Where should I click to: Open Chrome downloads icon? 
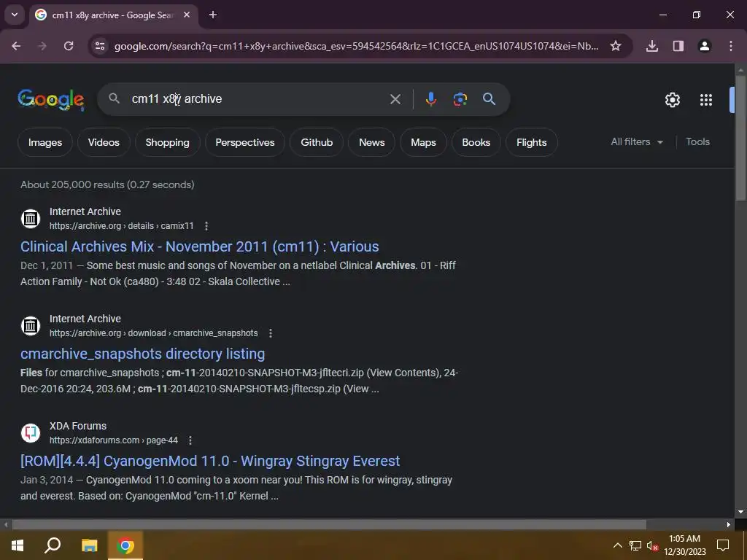click(652, 46)
